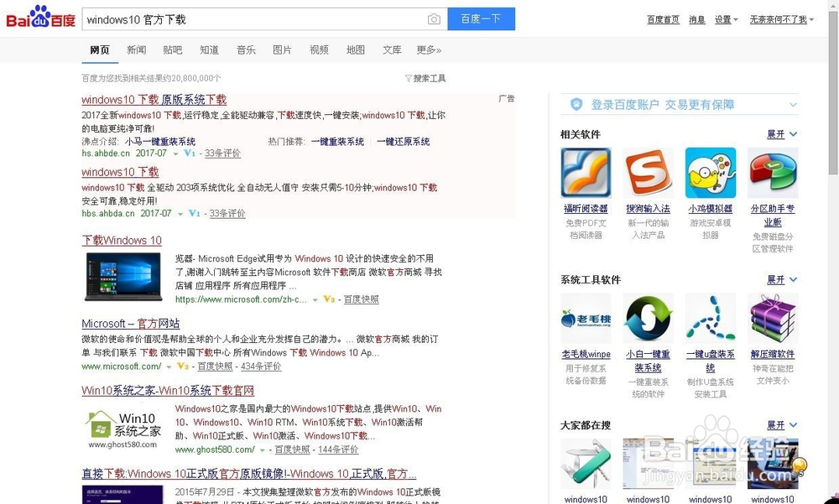Screen dimensions: 839x504
Task: Open camera image search in the search box
Action: pyautogui.click(x=434, y=19)
